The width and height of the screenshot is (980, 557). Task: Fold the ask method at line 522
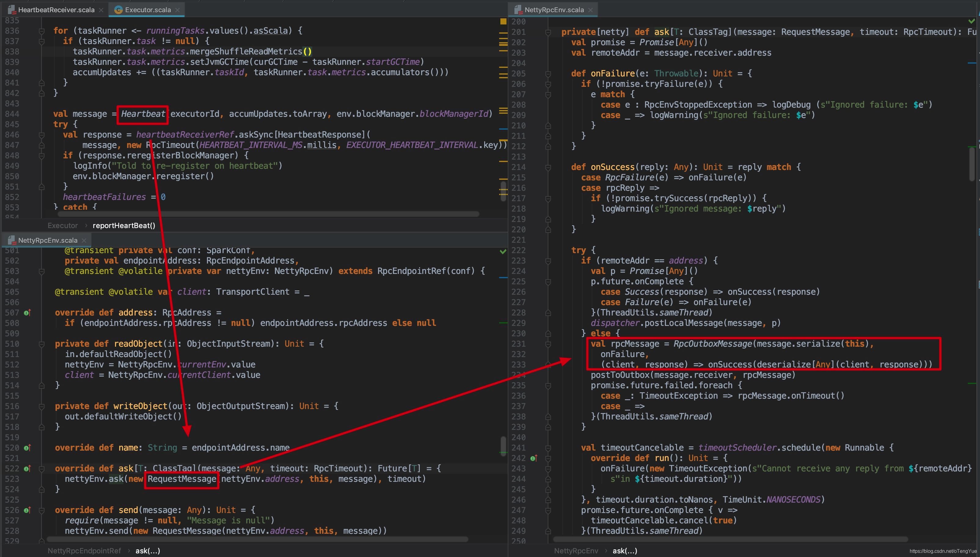click(42, 469)
